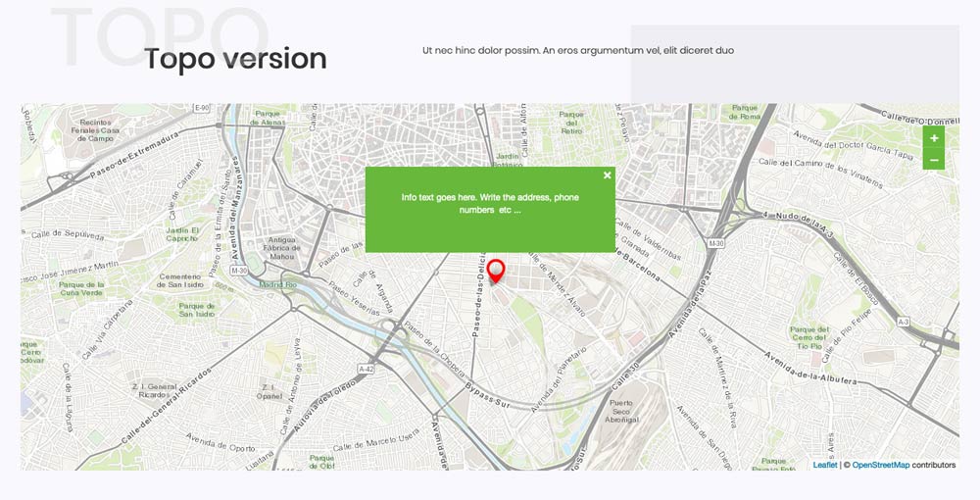This screenshot has width=980, height=500.
Task: Click the E-90 road badge
Action: click(x=202, y=108)
